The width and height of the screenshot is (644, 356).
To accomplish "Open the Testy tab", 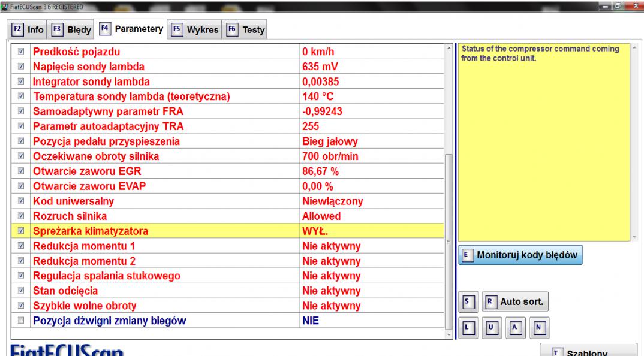I will 246,29.
